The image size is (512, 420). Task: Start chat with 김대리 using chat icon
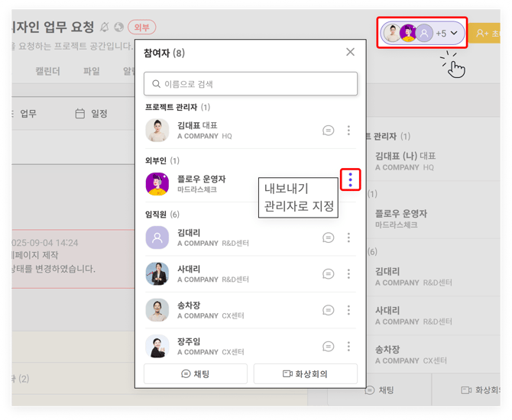tap(328, 237)
